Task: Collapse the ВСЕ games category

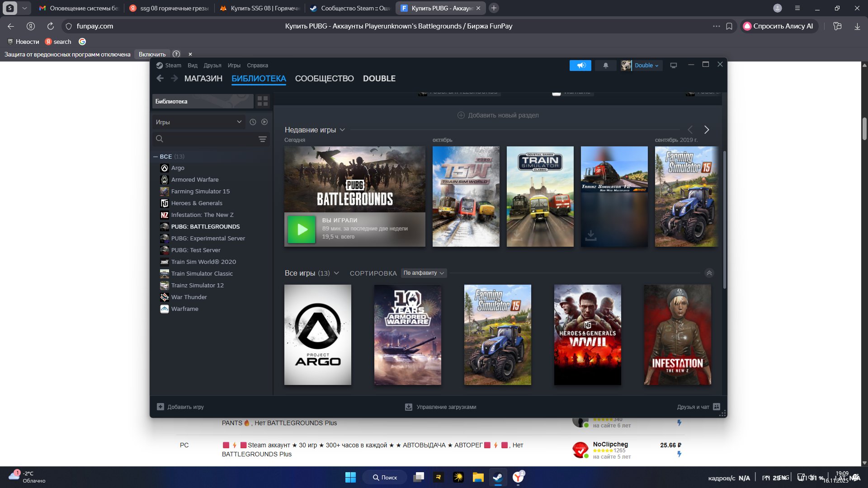Action: click(156, 157)
